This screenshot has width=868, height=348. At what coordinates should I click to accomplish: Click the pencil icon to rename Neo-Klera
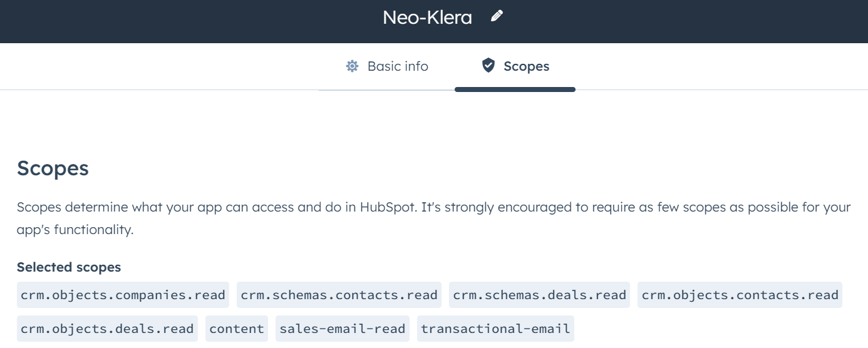click(x=497, y=16)
